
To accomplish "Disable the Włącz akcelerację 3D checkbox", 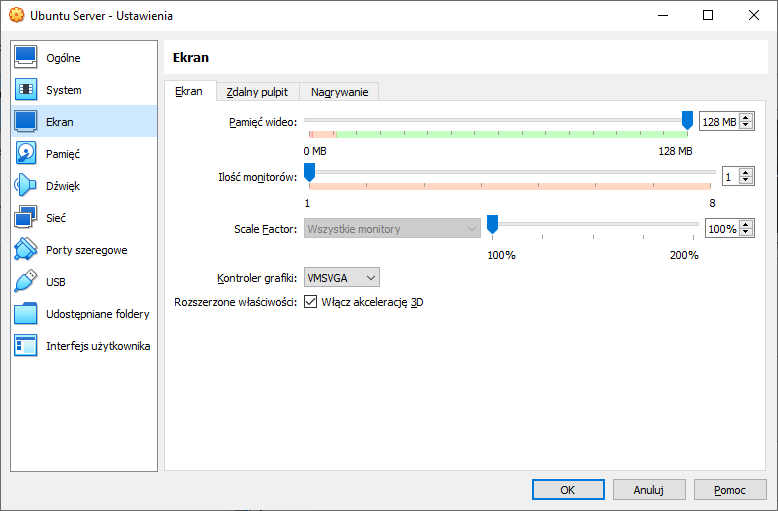I will tap(311, 302).
